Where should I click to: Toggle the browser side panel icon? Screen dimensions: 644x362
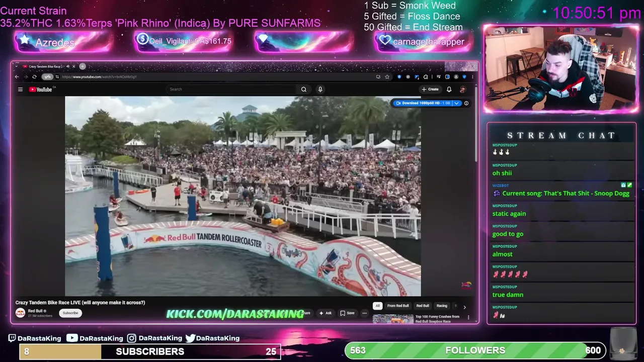[447, 76]
